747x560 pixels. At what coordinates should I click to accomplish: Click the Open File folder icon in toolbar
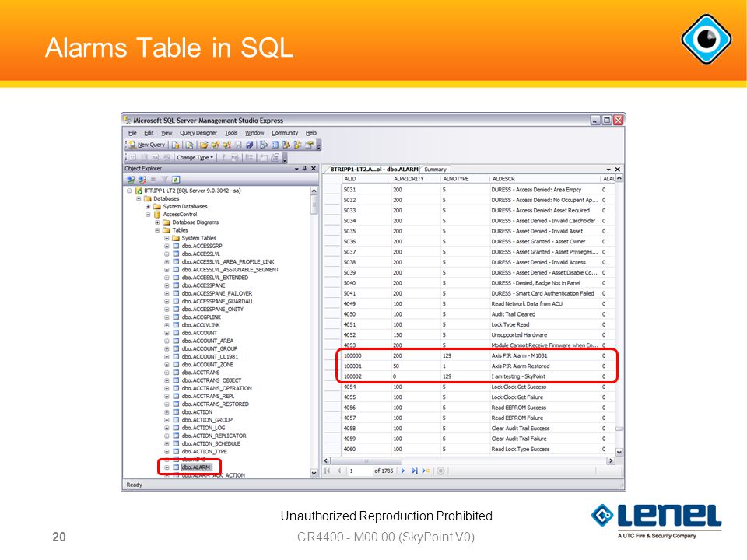pyautogui.click(x=204, y=145)
